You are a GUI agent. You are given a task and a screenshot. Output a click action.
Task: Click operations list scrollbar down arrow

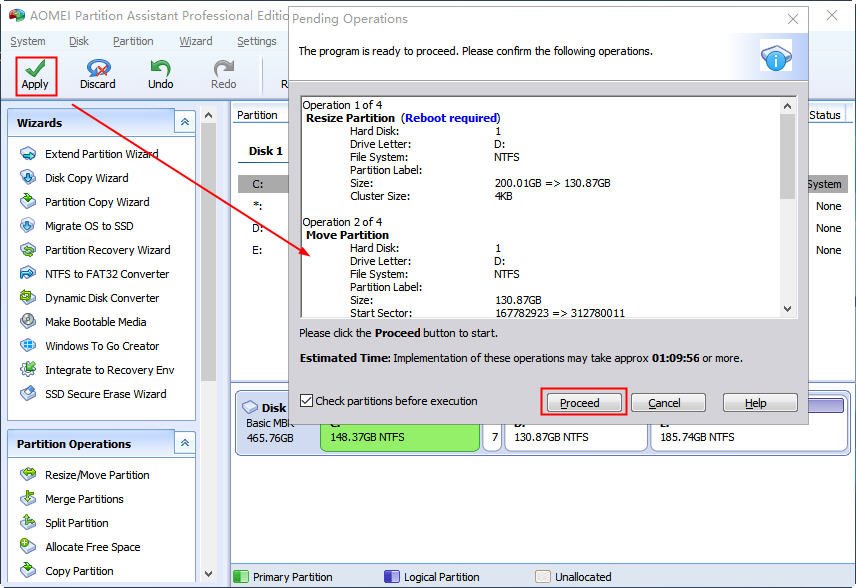[787, 308]
